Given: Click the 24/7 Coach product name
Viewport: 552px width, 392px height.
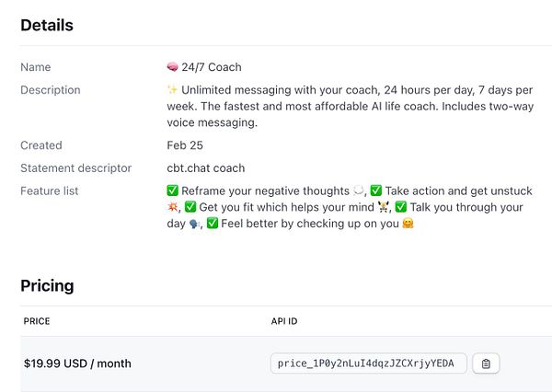Looking at the screenshot, I should [212, 67].
